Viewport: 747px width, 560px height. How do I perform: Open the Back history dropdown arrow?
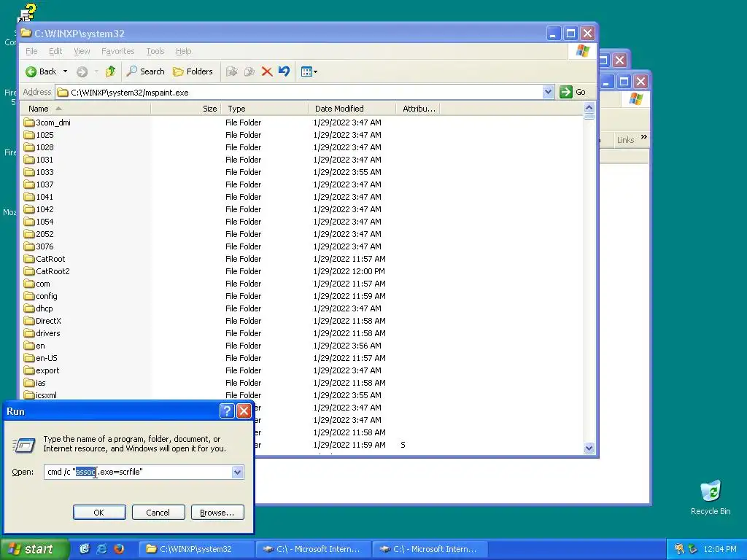pyautogui.click(x=65, y=71)
